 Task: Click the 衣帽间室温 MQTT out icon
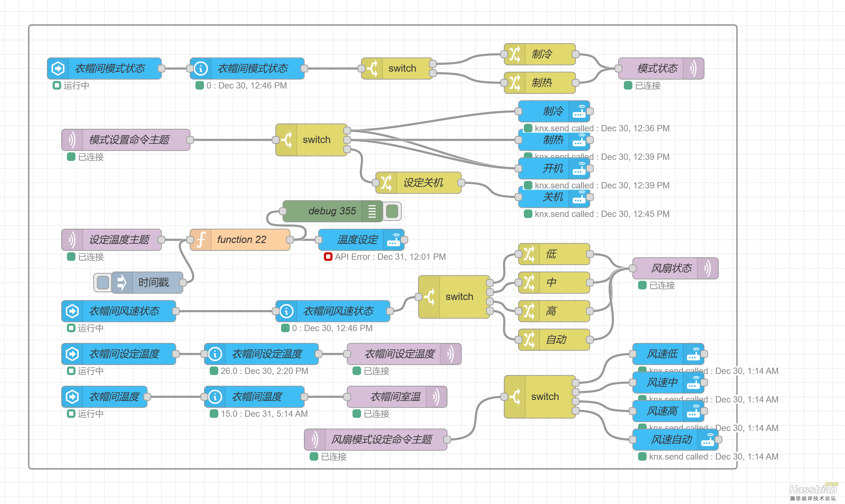436,397
